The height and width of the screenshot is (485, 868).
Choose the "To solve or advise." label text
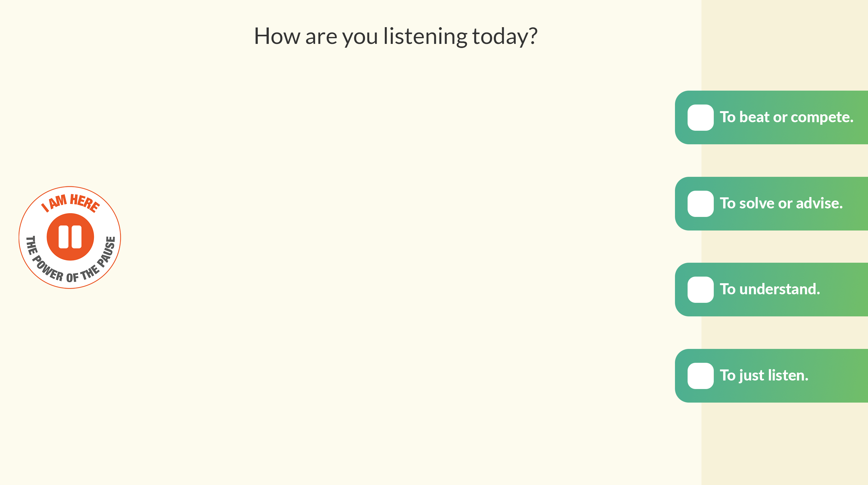click(x=781, y=203)
